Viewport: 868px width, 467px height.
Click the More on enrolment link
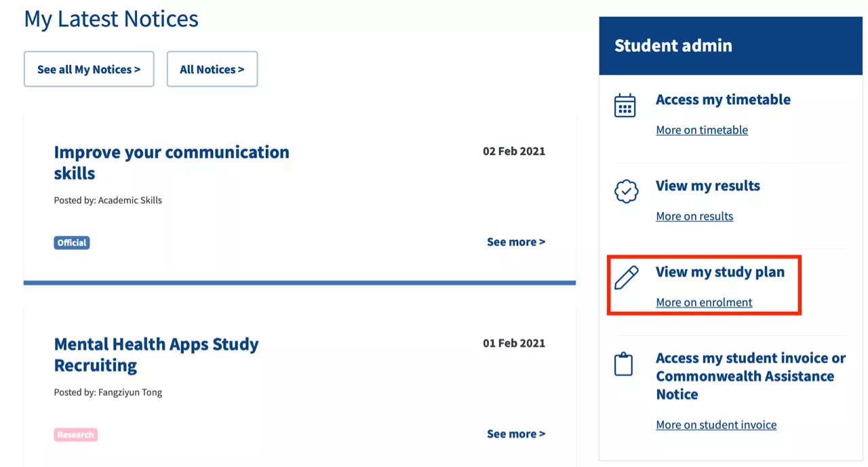coord(704,302)
